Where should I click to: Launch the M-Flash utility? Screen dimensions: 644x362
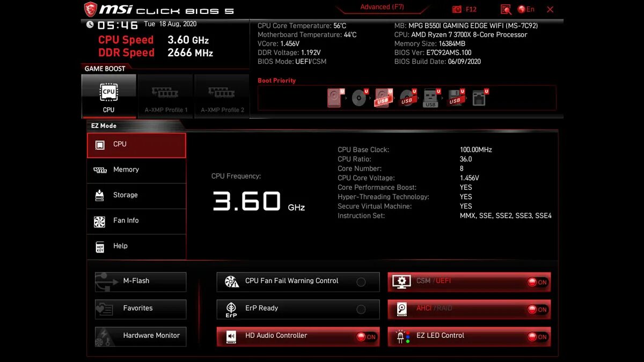141,282
